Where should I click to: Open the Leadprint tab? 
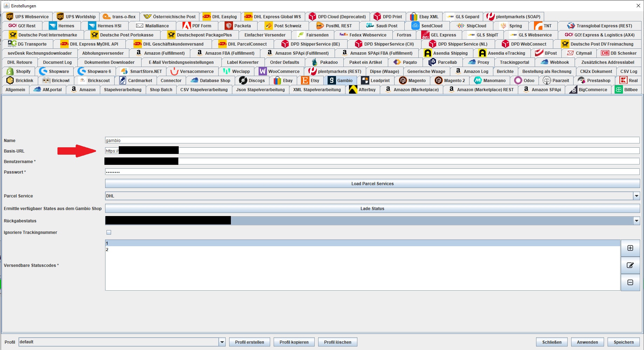click(x=376, y=80)
